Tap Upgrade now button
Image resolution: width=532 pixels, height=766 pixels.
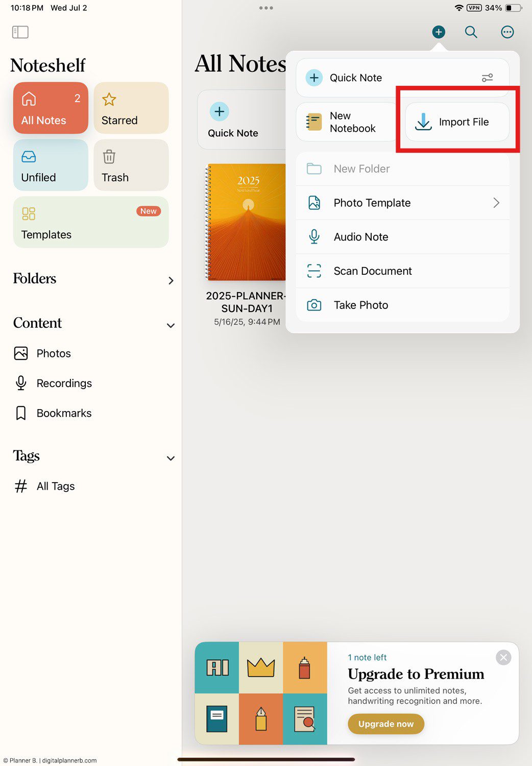tap(386, 724)
